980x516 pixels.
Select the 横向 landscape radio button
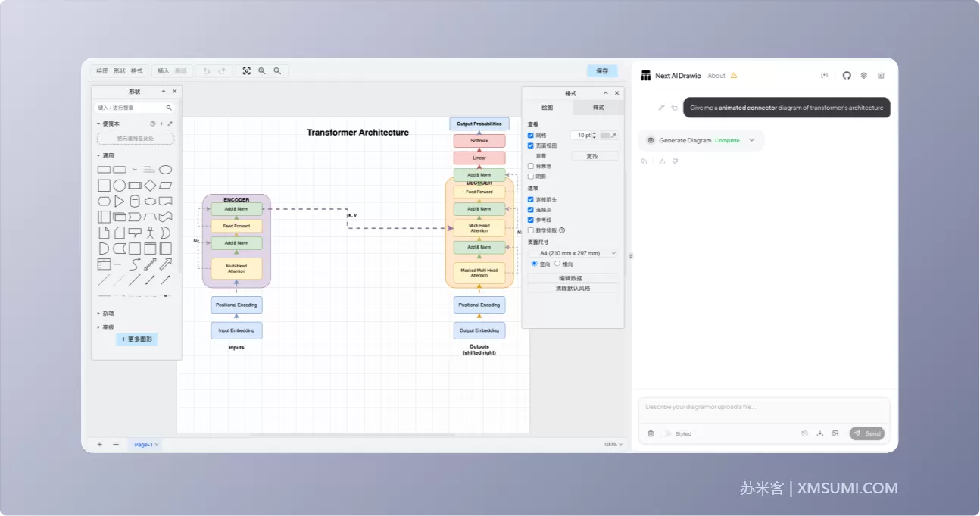tap(557, 264)
